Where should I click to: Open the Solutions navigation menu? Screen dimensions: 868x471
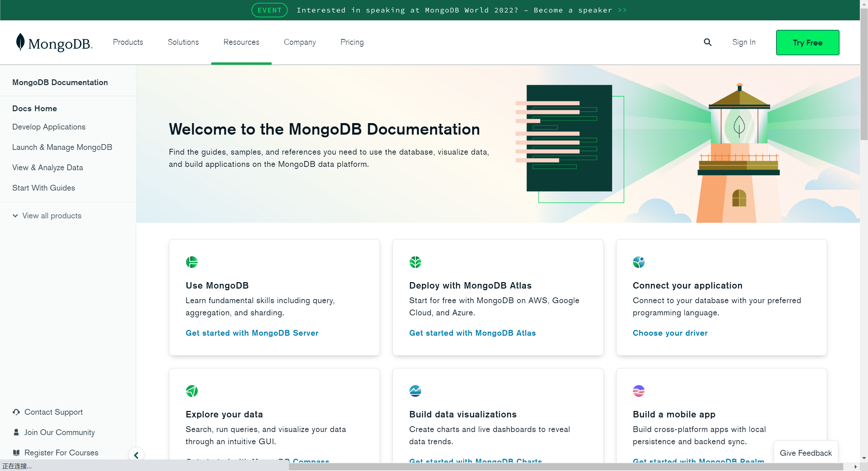point(183,42)
